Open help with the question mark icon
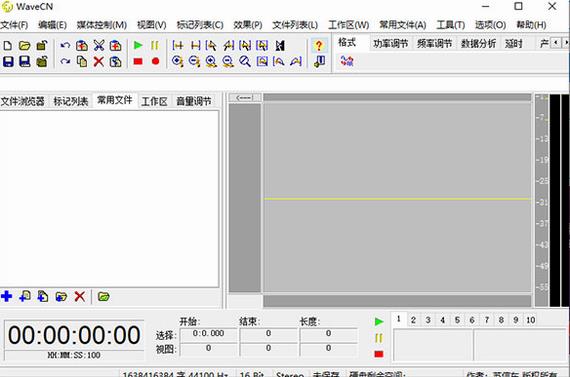This screenshot has width=570, height=377. (x=319, y=46)
